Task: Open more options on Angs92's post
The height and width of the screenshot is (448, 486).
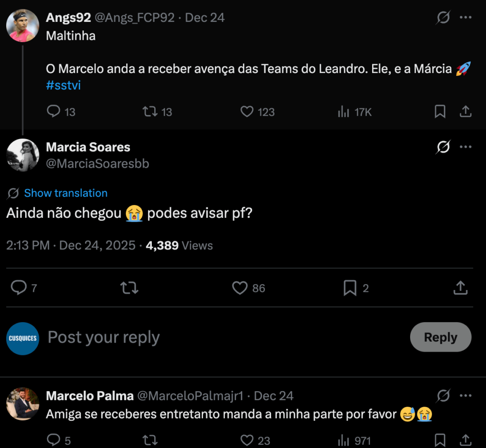Action: [x=466, y=18]
